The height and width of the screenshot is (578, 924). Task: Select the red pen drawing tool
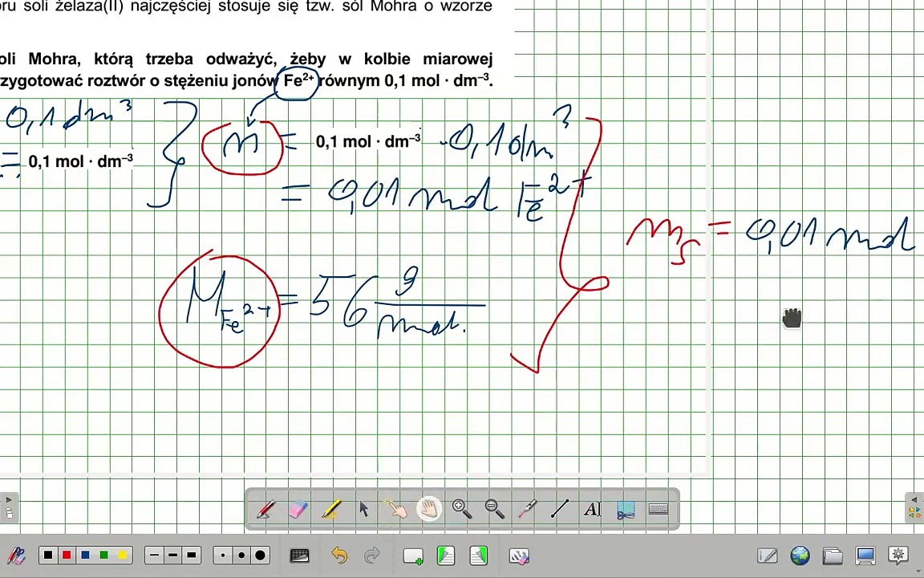click(x=265, y=508)
